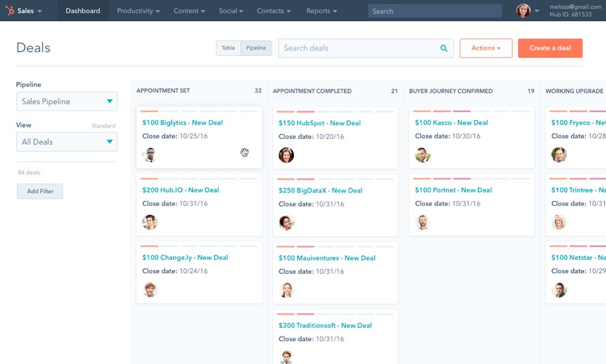The image size is (606, 364).
Task: Click owner avatar on BigDataX deal card
Action: pyautogui.click(x=286, y=223)
